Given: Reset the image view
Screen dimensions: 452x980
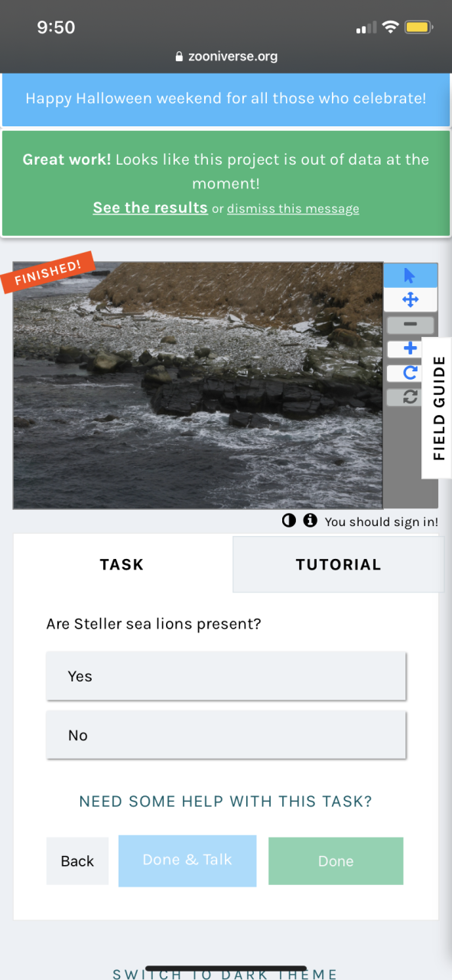Looking at the screenshot, I should [x=410, y=397].
